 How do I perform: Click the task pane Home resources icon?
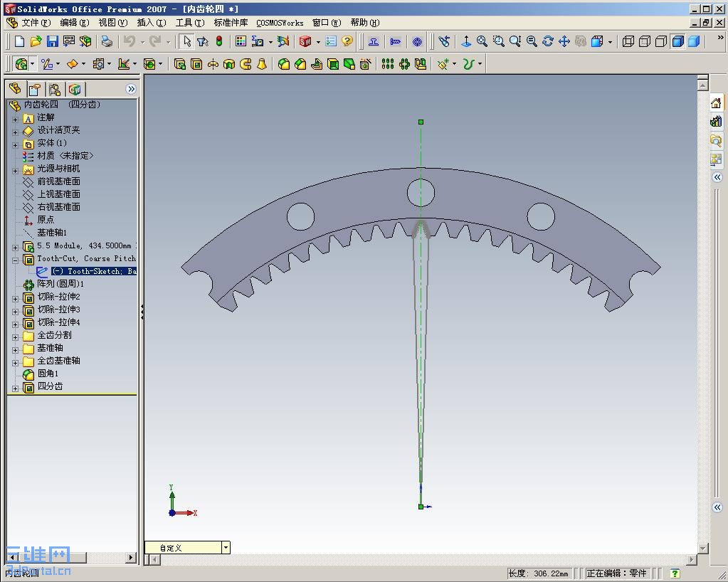click(x=716, y=103)
